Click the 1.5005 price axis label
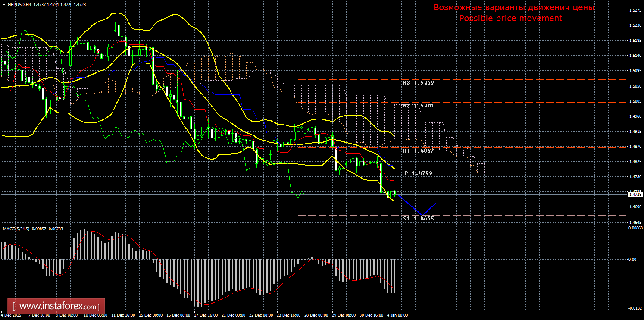Screen dimensions: 644x320 click(635, 101)
